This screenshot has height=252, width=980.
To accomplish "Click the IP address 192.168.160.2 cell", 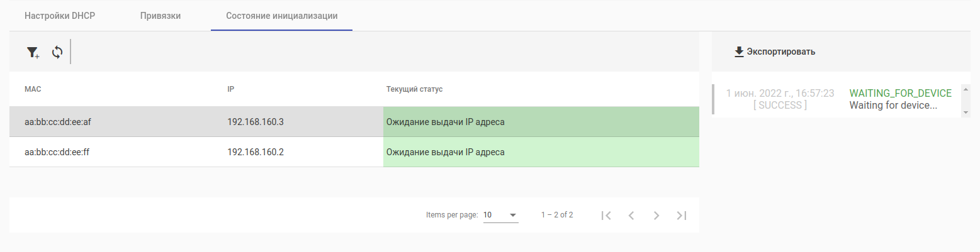I will click(256, 152).
